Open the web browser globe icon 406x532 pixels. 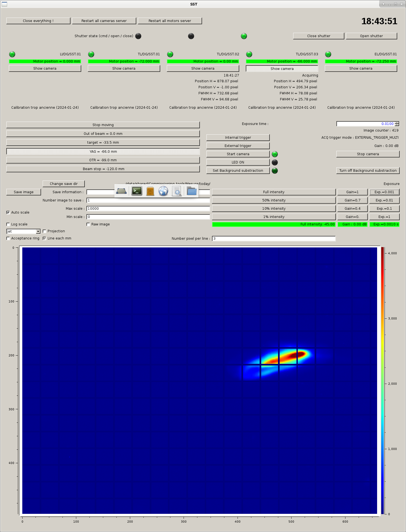pyautogui.click(x=163, y=191)
